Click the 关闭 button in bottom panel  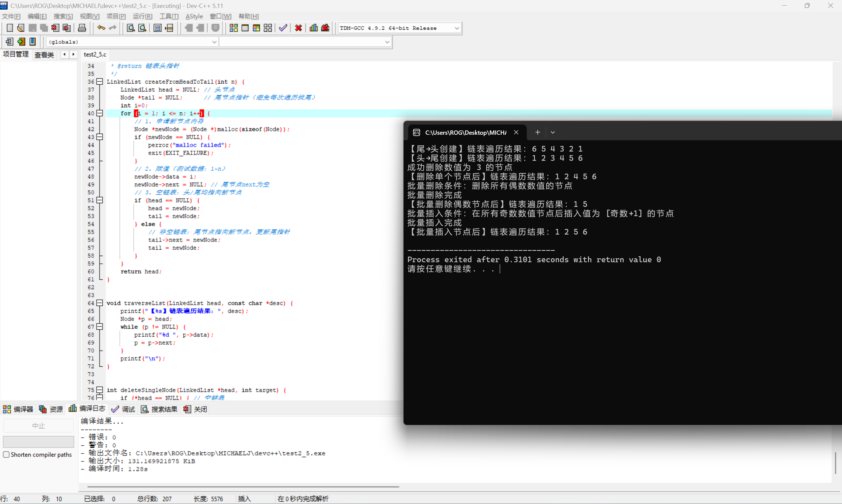click(x=196, y=409)
